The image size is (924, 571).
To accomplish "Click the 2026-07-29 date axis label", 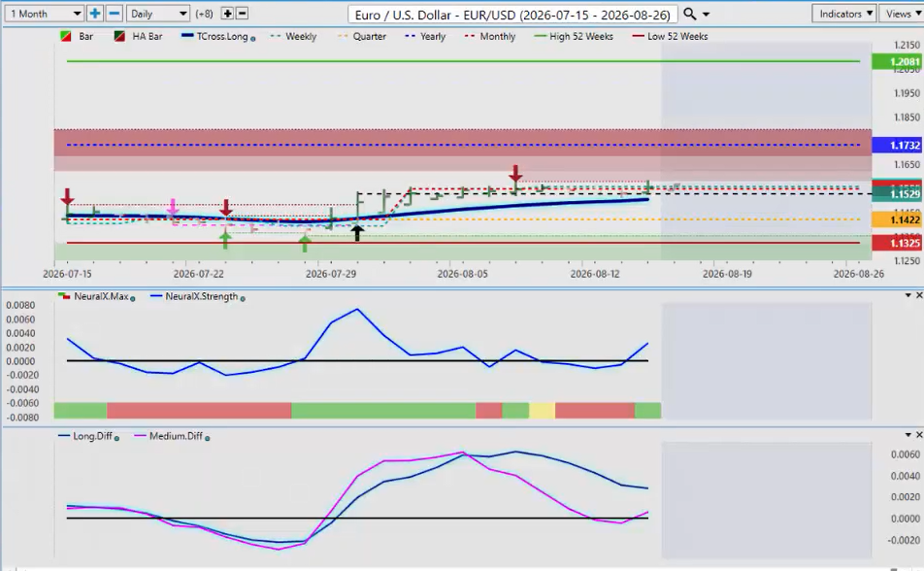I will pos(331,274).
